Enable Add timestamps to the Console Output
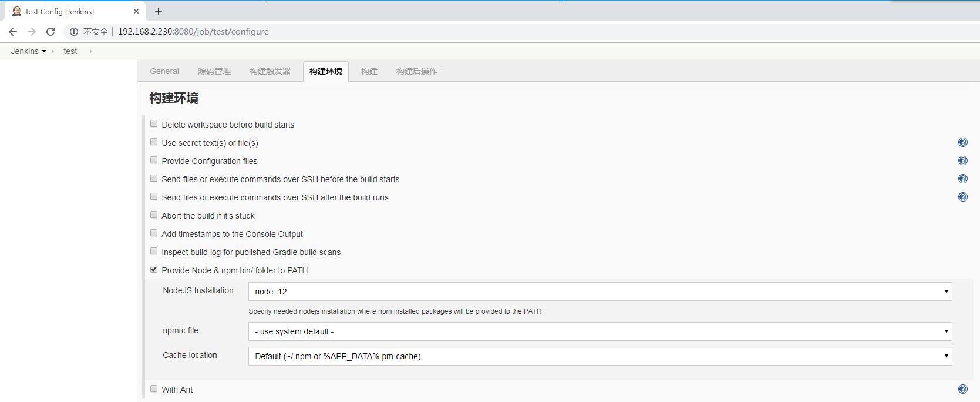980x402 pixels. (x=154, y=233)
